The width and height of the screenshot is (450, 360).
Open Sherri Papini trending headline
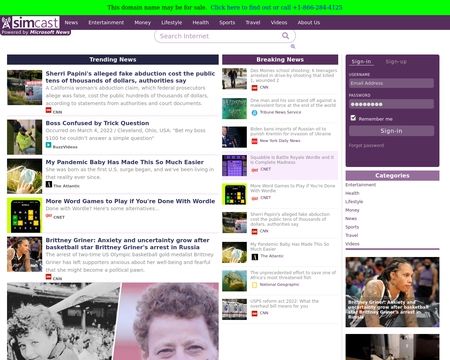click(130, 77)
